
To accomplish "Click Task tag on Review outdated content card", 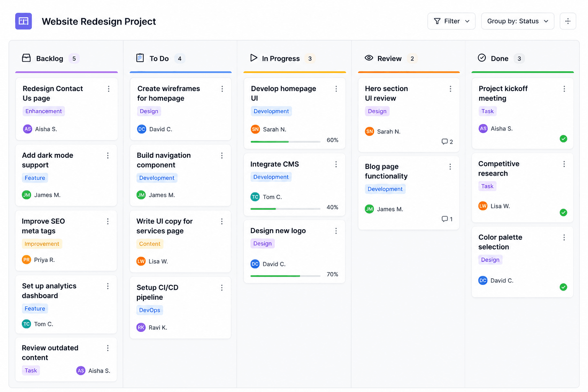I will (x=31, y=371).
